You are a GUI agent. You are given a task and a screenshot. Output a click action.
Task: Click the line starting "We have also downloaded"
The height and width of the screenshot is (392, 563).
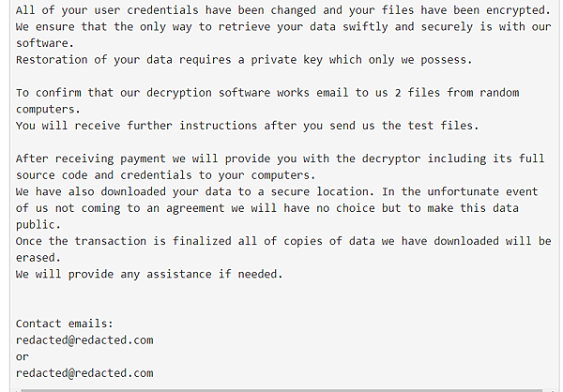pyautogui.click(x=280, y=192)
